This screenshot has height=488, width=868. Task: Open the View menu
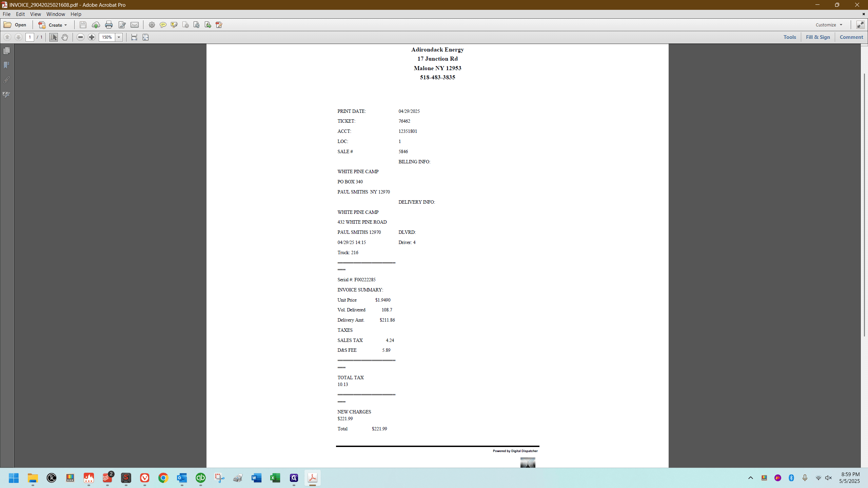[x=35, y=14]
